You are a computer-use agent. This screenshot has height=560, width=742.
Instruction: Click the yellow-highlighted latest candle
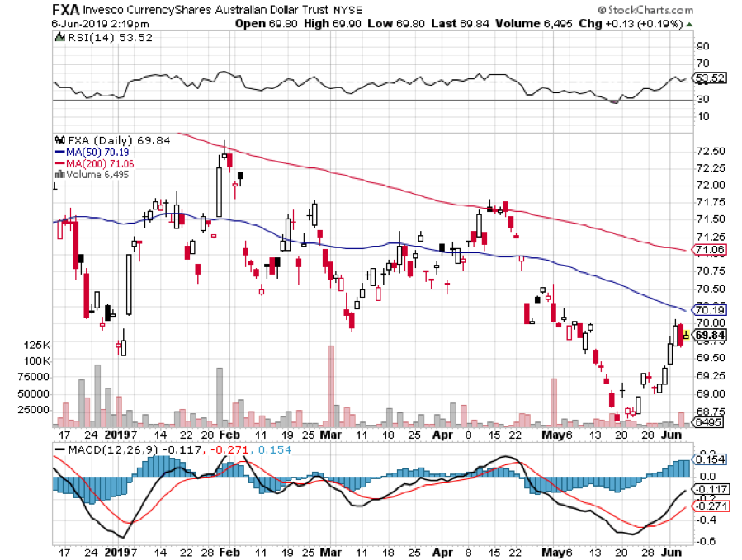(686, 336)
